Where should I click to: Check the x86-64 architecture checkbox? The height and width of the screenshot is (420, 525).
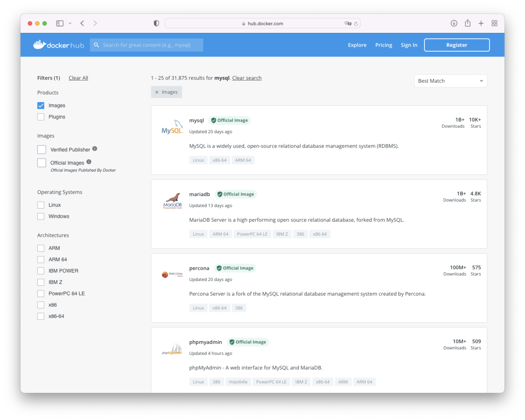(x=41, y=316)
